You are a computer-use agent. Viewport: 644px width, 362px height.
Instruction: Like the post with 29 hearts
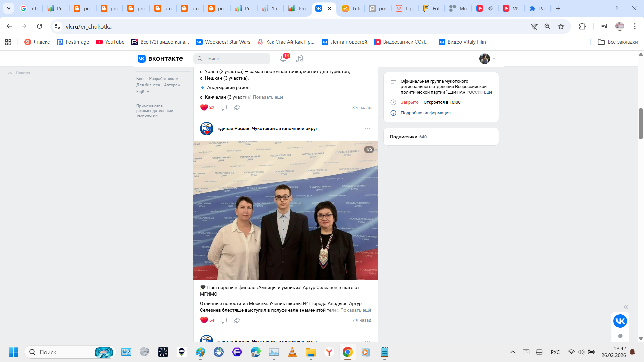coord(204,107)
